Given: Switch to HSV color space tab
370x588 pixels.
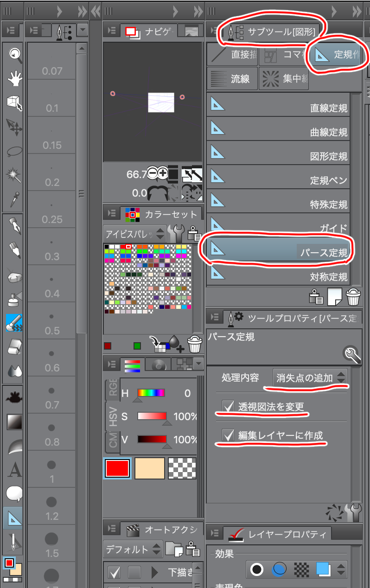Looking at the screenshot, I should (x=114, y=416).
